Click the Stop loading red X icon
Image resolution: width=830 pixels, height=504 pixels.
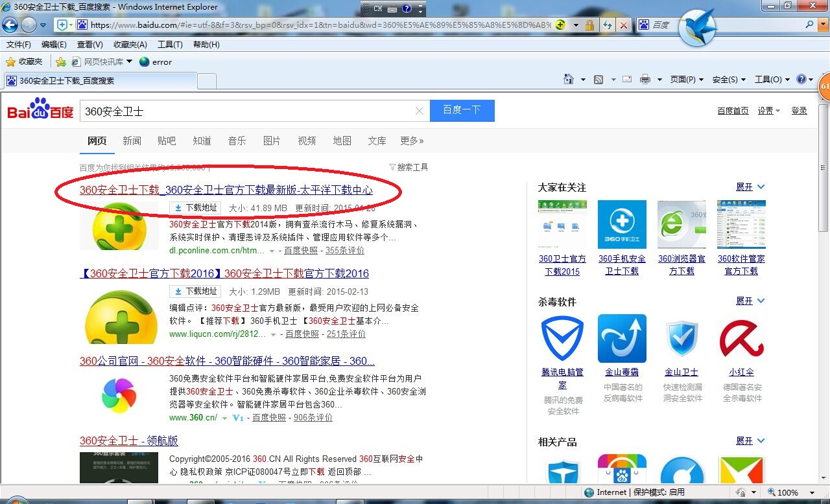coord(623,25)
